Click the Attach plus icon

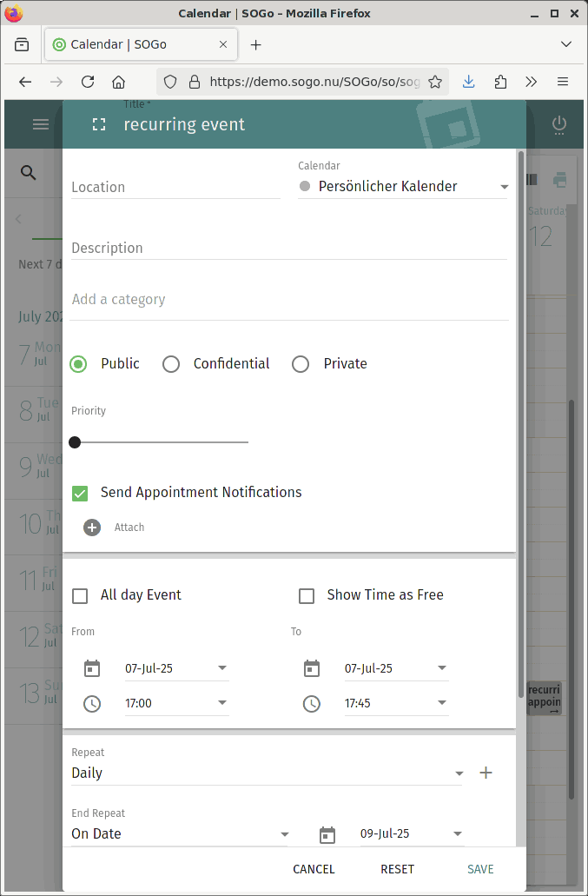(92, 528)
